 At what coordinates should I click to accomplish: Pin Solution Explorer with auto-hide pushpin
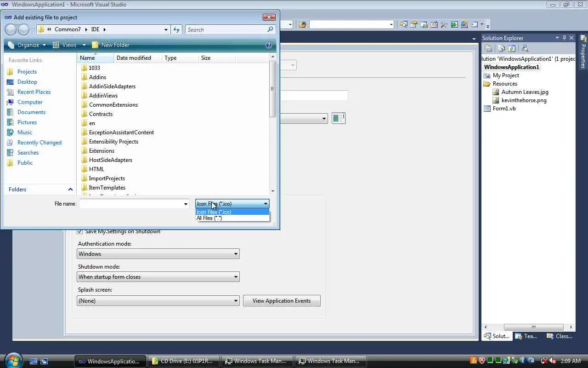click(x=564, y=38)
